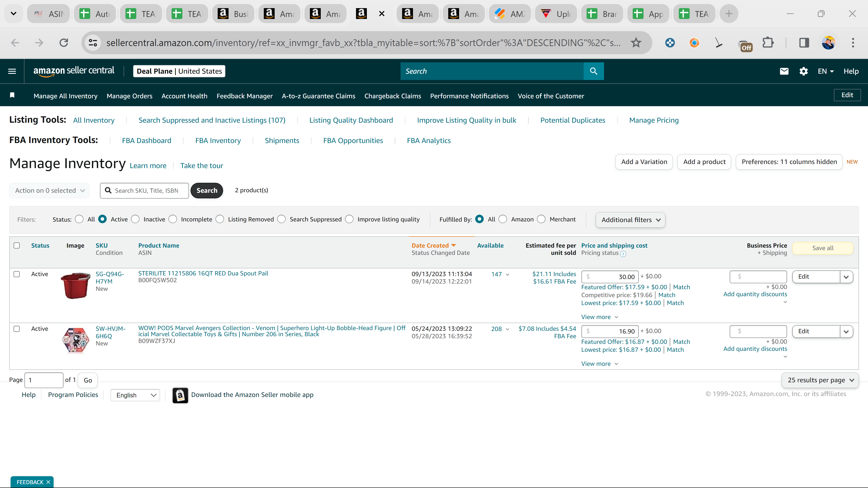The width and height of the screenshot is (868, 488).
Task: Click the blue plus extension icon
Action: pos(670,43)
